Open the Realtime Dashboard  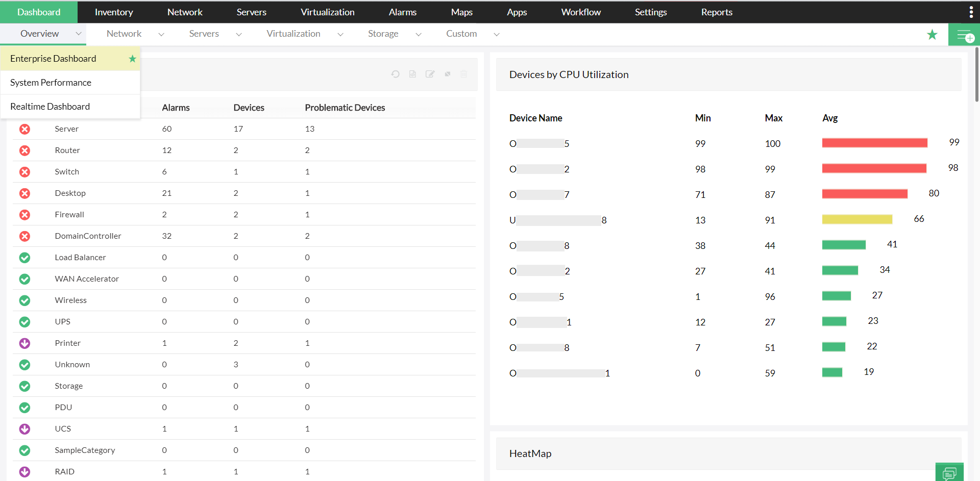pyautogui.click(x=50, y=106)
